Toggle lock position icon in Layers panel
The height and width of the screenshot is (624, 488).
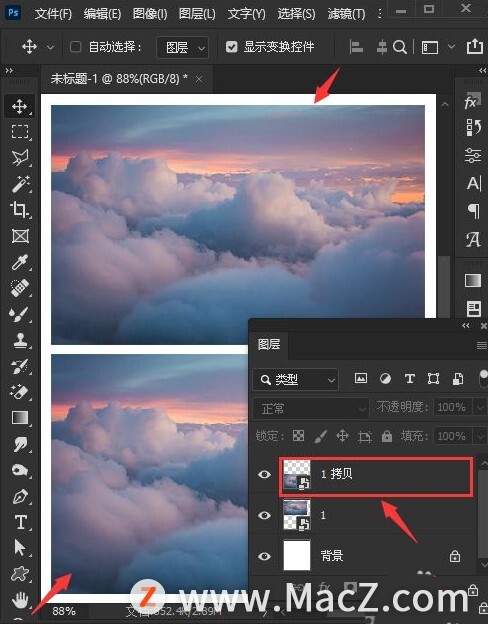pos(342,437)
